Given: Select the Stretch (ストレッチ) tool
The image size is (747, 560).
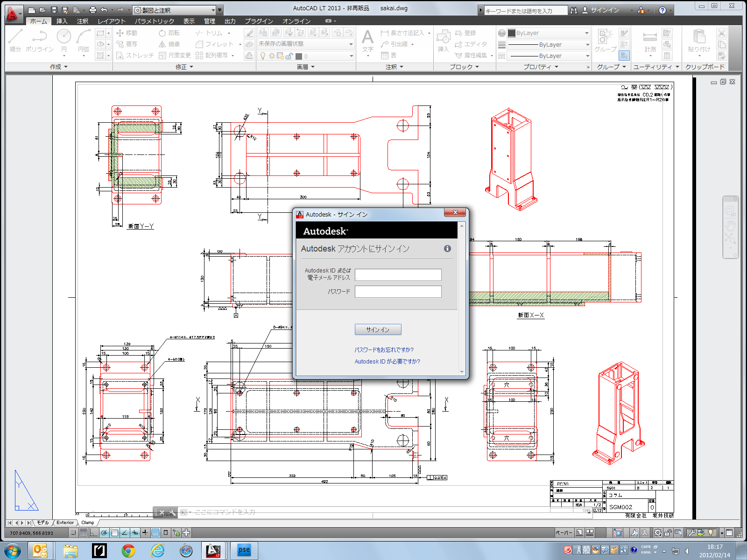Looking at the screenshot, I should tap(135, 55).
